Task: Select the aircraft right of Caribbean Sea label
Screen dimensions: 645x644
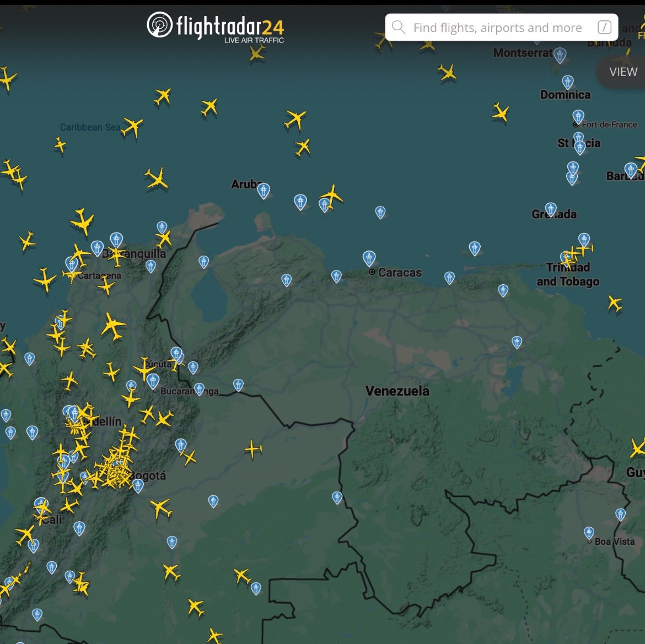Action: pyautogui.click(x=133, y=126)
